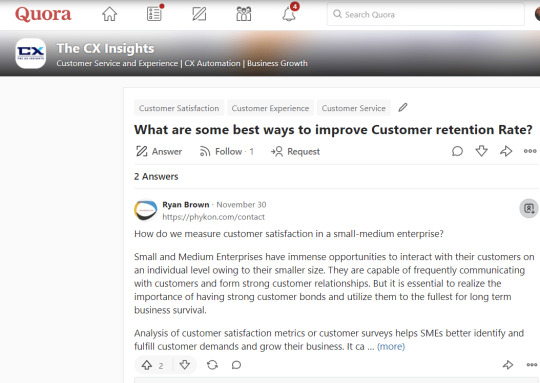Click the Quora logo

pyautogui.click(x=43, y=14)
